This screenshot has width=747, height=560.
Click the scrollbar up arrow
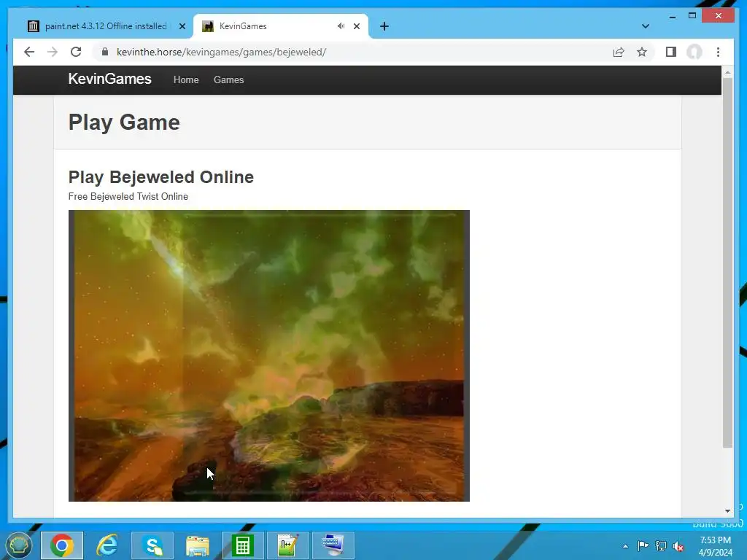pos(727,72)
